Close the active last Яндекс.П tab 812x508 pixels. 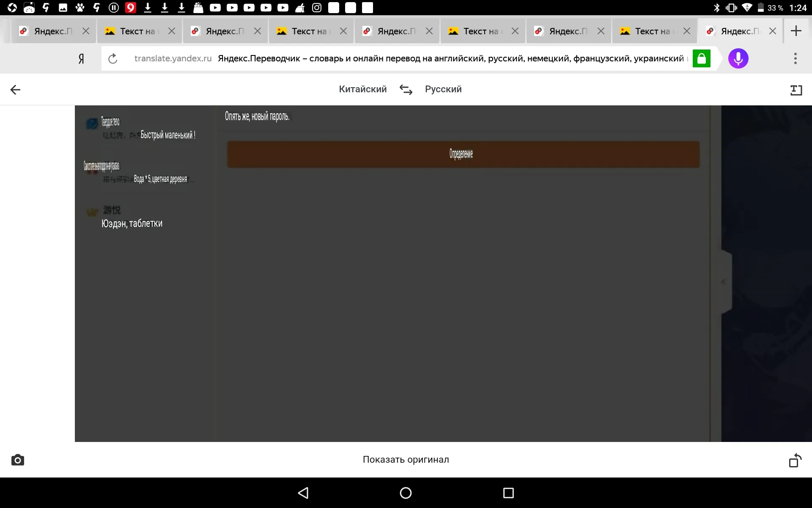click(773, 31)
